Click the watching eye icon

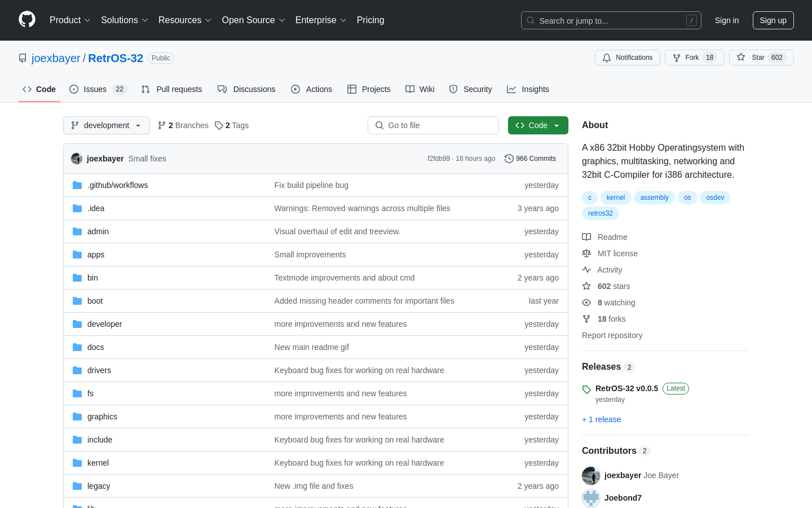click(x=586, y=303)
